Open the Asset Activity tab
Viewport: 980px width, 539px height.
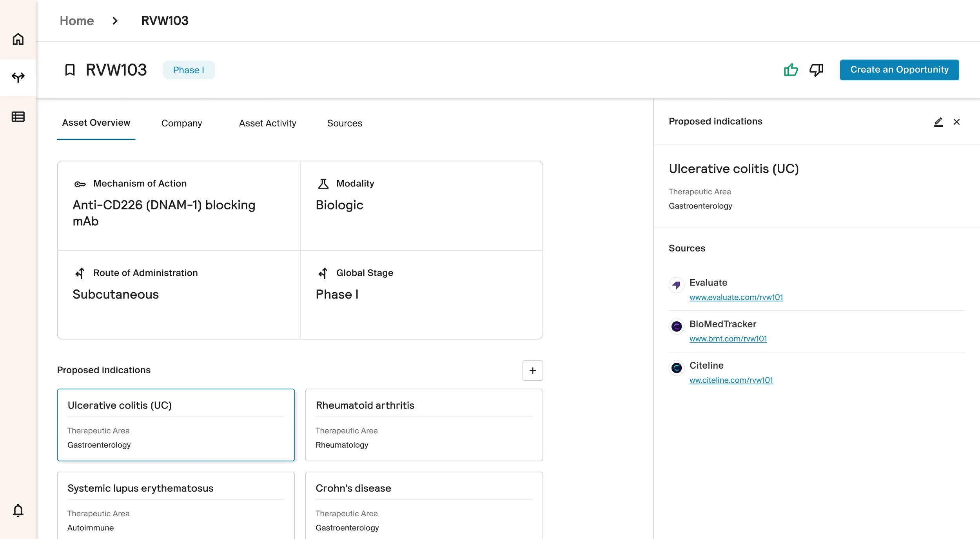(267, 123)
